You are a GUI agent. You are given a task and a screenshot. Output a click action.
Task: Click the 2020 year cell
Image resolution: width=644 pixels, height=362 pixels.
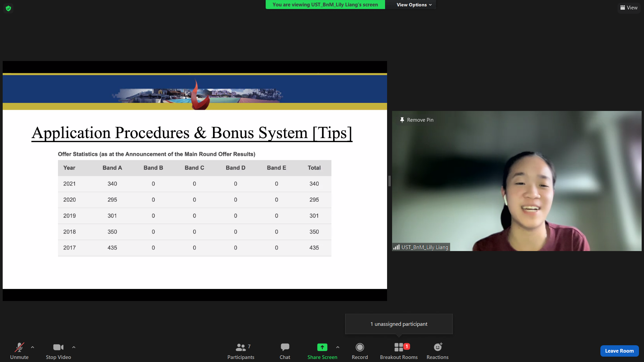pyautogui.click(x=69, y=200)
